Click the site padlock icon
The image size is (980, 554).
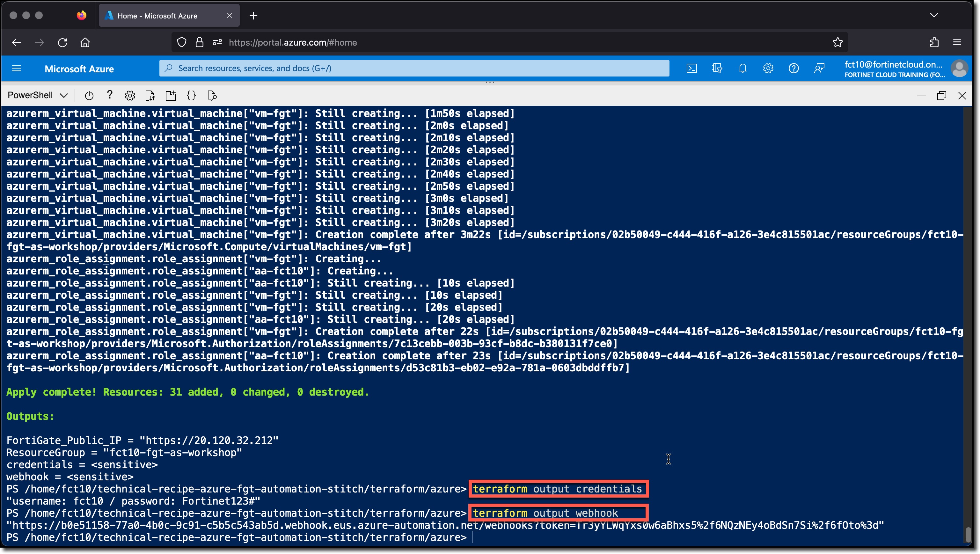[x=199, y=42]
